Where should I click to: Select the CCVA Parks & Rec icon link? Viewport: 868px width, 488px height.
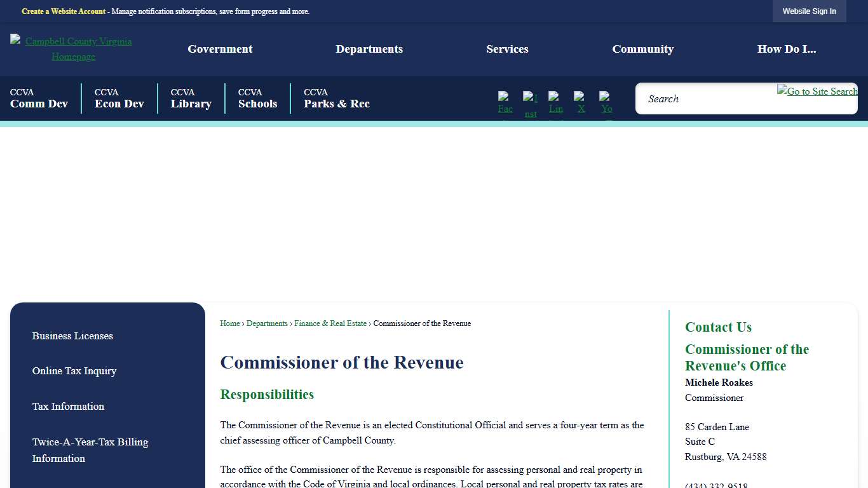337,98
